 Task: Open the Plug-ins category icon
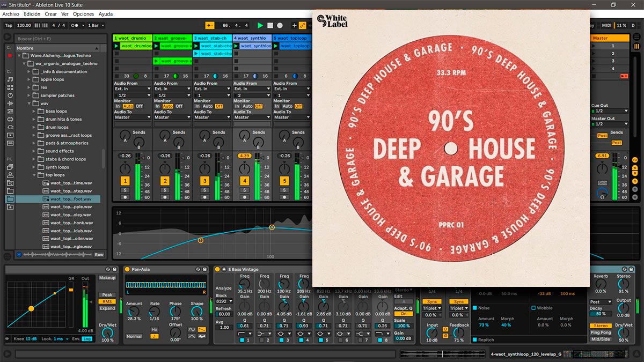click(10, 127)
